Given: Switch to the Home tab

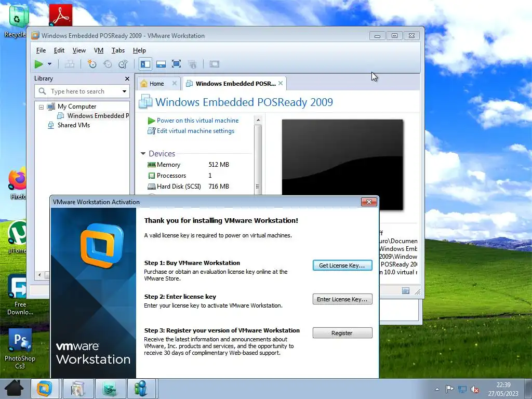Looking at the screenshot, I should point(156,84).
